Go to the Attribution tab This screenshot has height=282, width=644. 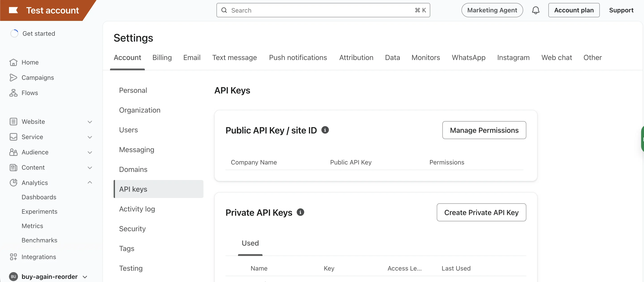point(356,58)
